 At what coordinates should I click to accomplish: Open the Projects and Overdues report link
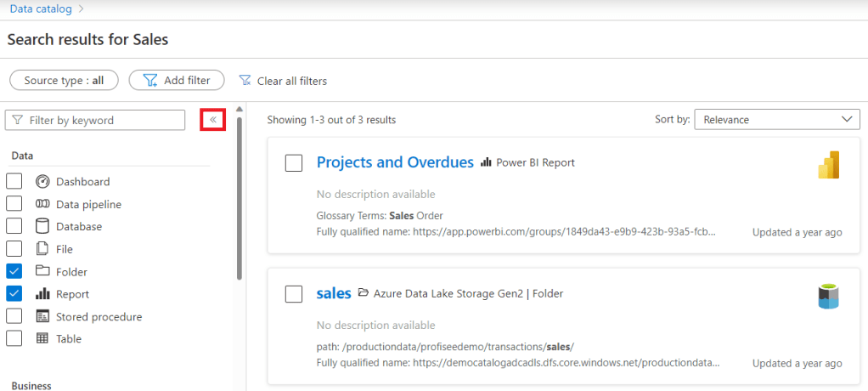[x=395, y=162]
